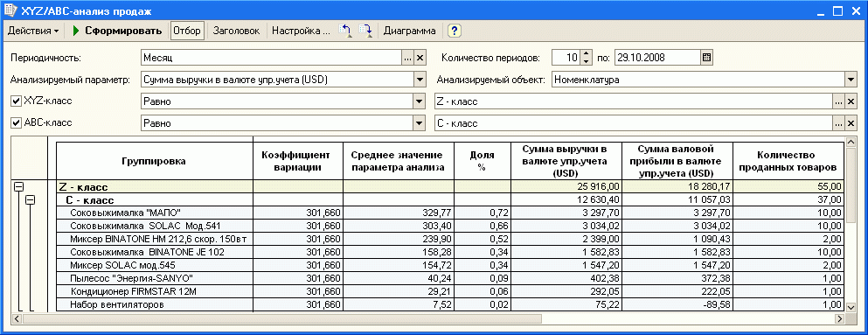This screenshot has width=868, height=335.
Task: Click the horizontal scrollbar left arrow
Action: pyautogui.click(x=17, y=318)
